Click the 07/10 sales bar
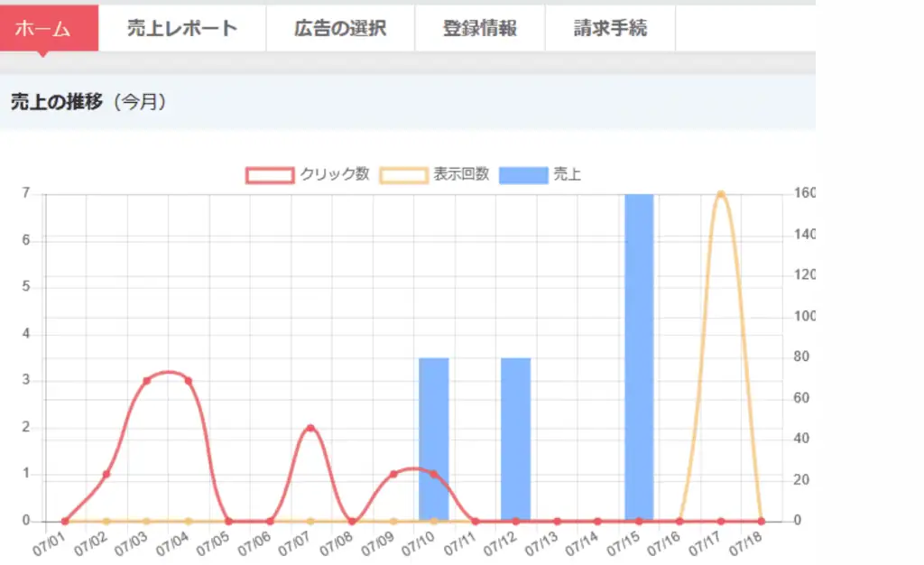The image size is (924, 565). pyautogui.click(x=434, y=439)
